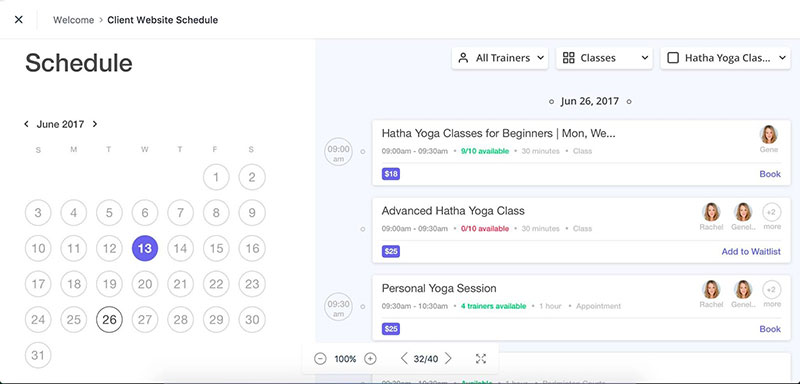Click Add to Waitlist for Advanced Hatha
Screen dimensions: 800x384
(751, 251)
